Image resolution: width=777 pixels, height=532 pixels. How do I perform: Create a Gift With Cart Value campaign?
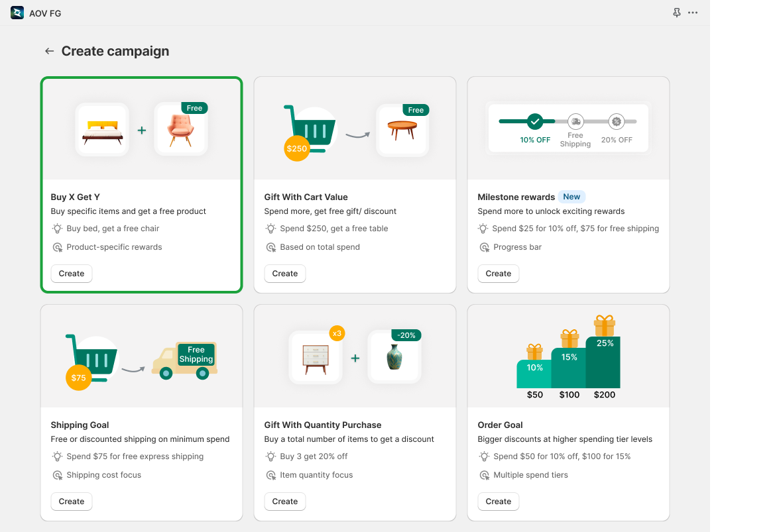285,274
